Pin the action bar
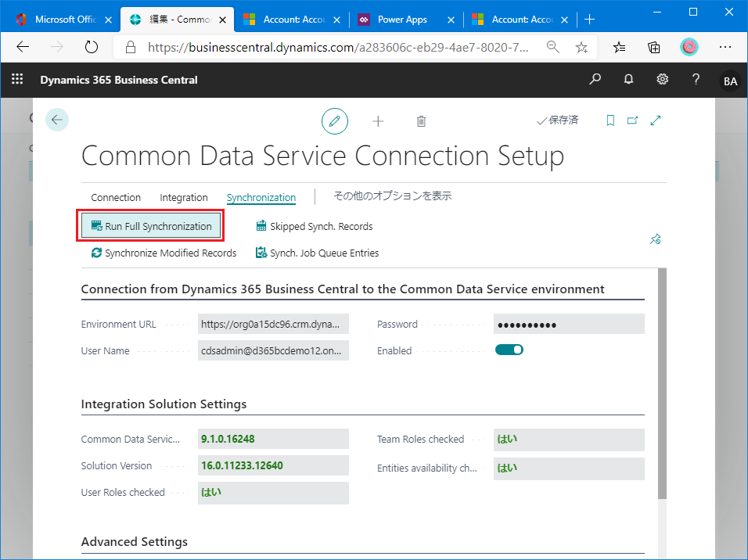Viewport: 748px width, 560px height. pos(656,239)
